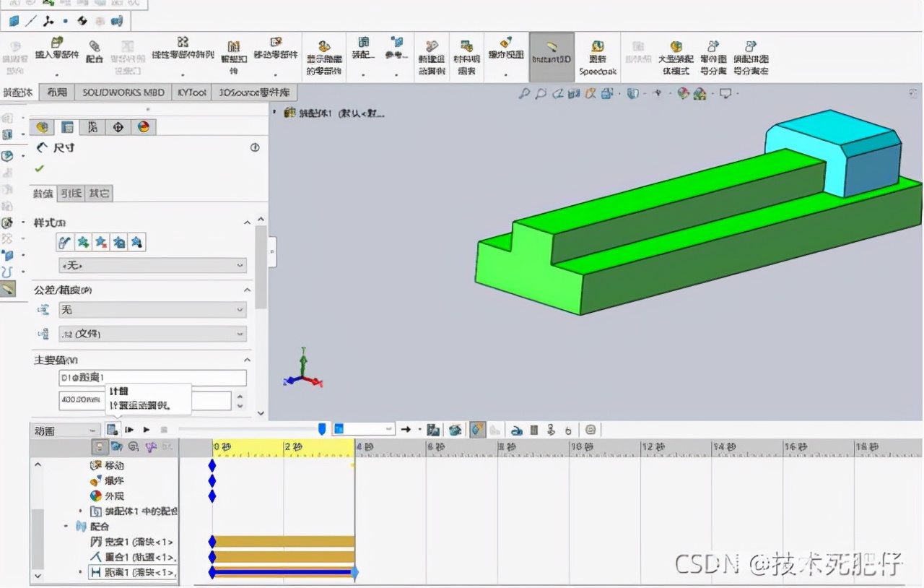Collapse the 配合 (Mates) tree folder
Viewport: 924px width, 588px height.
point(66,527)
